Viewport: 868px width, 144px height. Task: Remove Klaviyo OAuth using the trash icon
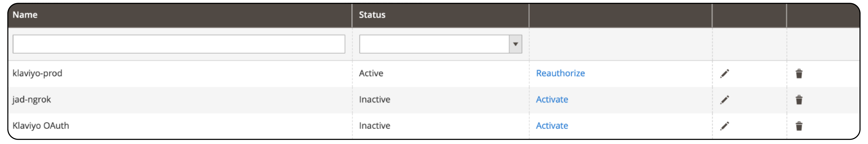coord(799,126)
